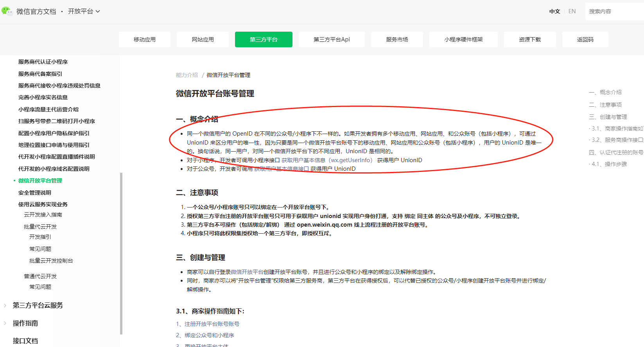Viewport: 644px width, 347px height.
Task: Open 服务商代认证小程序 in sidebar
Action: click(43, 62)
